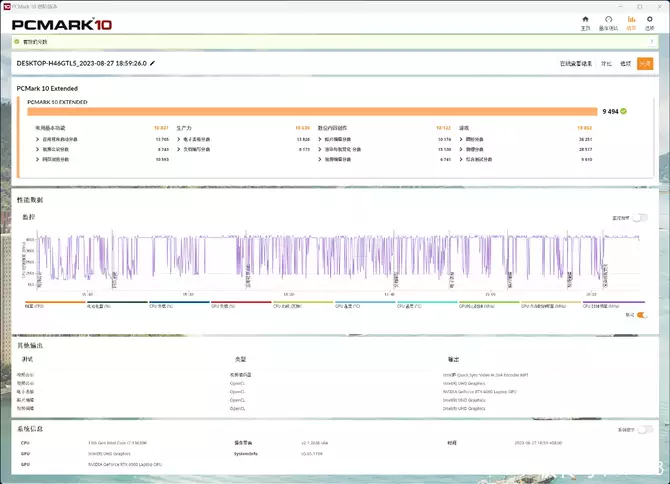Select the dark green battery level legend
The width and height of the screenshot is (670, 484).
click(x=117, y=304)
